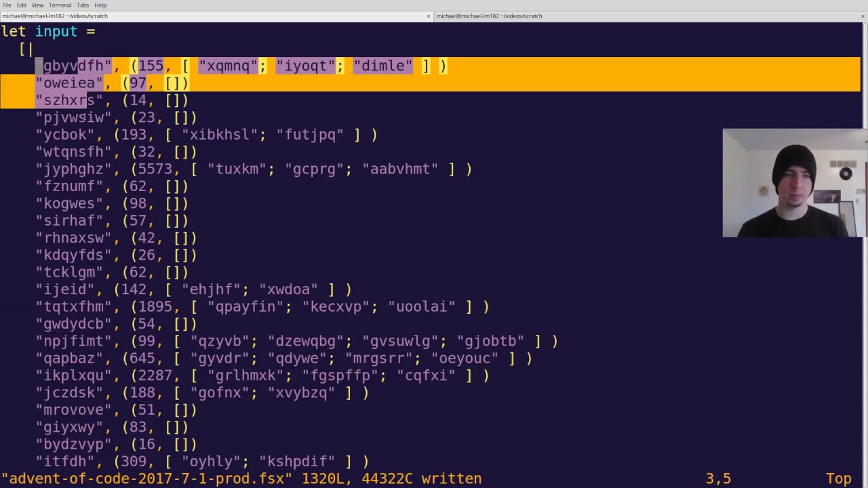Click the "fznumf" entry

(112, 186)
